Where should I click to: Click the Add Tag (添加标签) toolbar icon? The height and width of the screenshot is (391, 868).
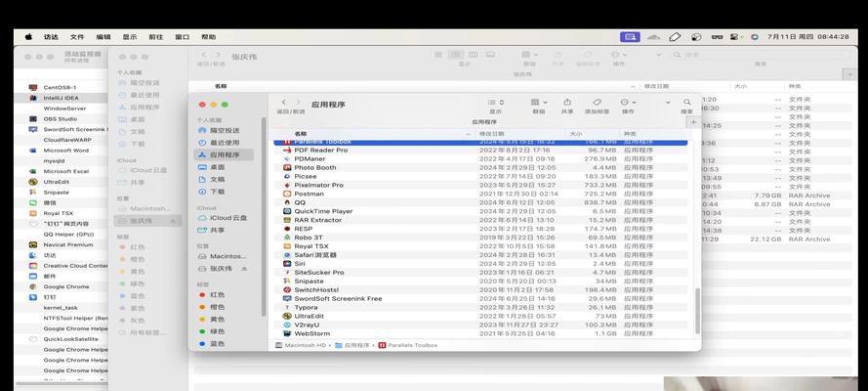pyautogui.click(x=597, y=103)
